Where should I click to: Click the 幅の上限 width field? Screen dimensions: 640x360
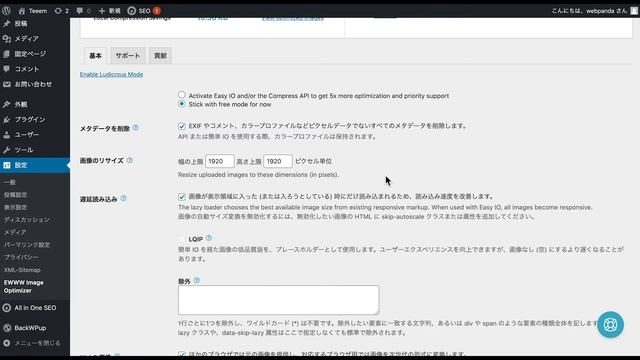point(220,161)
